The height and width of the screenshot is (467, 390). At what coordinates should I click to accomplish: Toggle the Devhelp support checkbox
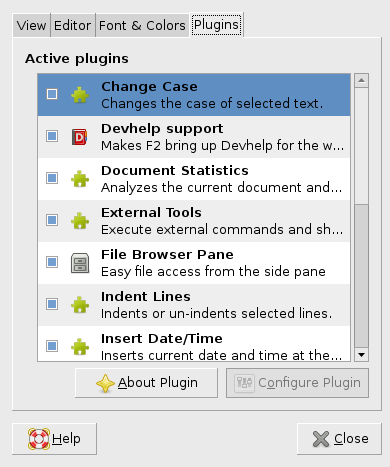pyautogui.click(x=52, y=136)
